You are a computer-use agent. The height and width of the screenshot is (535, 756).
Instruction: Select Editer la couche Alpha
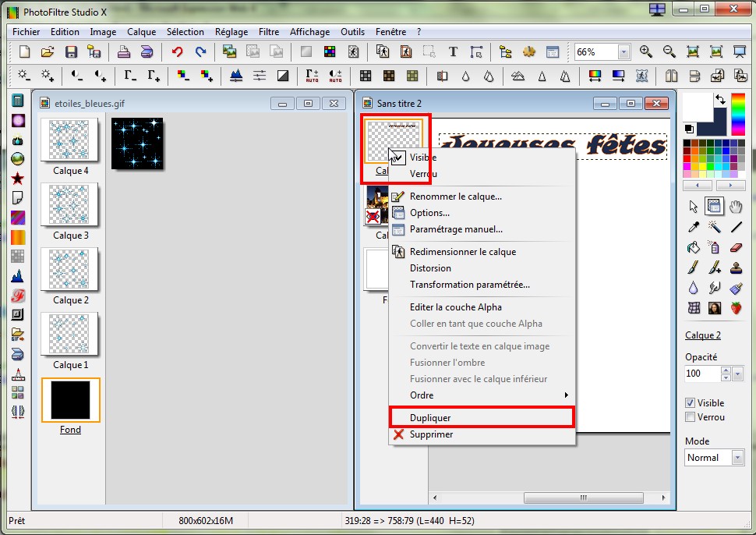coord(482,307)
